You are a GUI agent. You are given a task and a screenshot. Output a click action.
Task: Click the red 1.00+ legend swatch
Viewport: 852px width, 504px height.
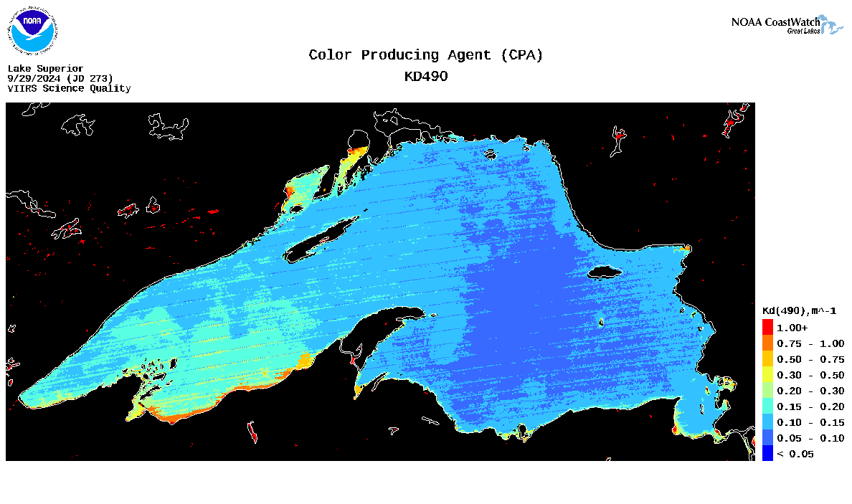tap(767, 327)
